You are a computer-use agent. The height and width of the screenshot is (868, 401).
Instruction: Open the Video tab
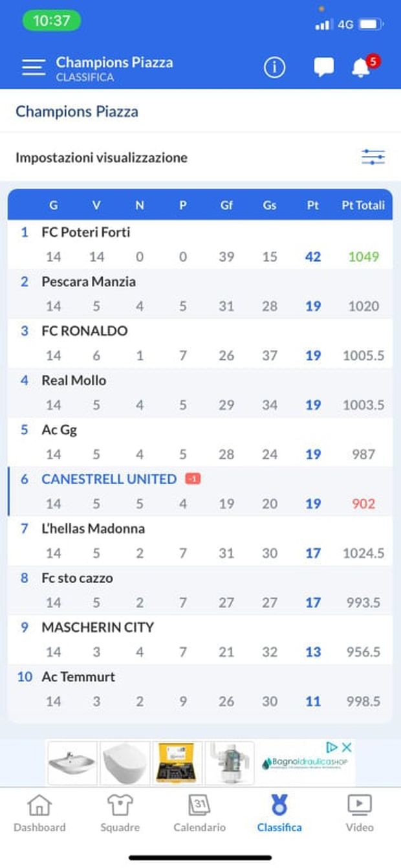click(x=360, y=814)
